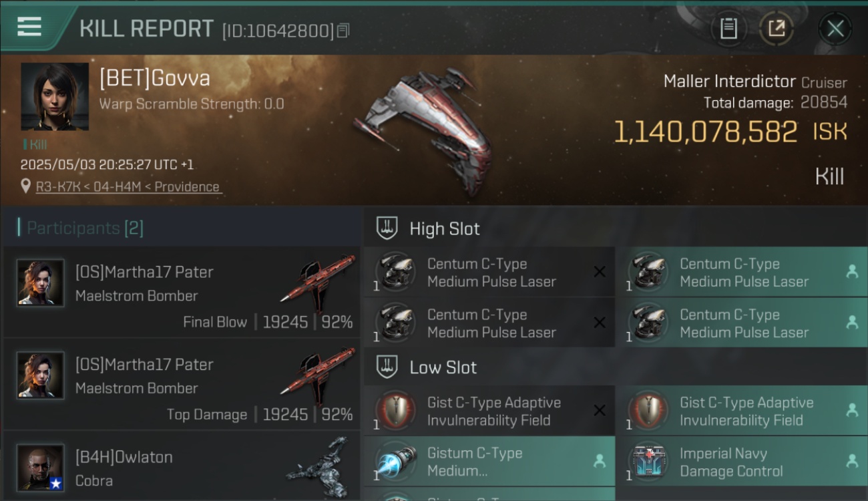The image size is (868, 501).
Task: Select Imperial Navy Damage Control module icon
Action: click(x=648, y=461)
